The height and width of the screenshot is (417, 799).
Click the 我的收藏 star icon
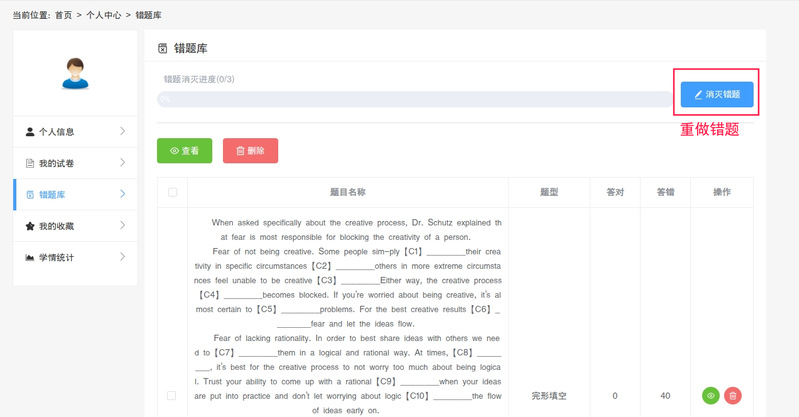click(x=30, y=227)
